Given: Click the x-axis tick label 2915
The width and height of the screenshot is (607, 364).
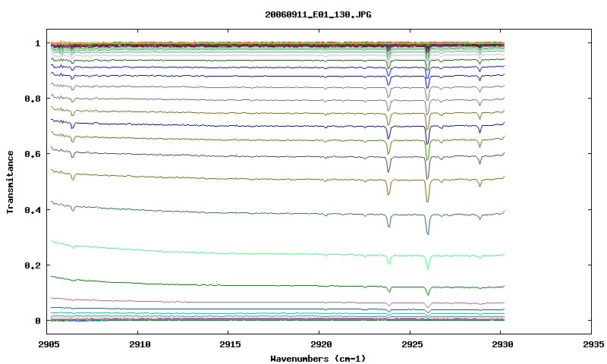Looking at the screenshot, I should 231,344.
